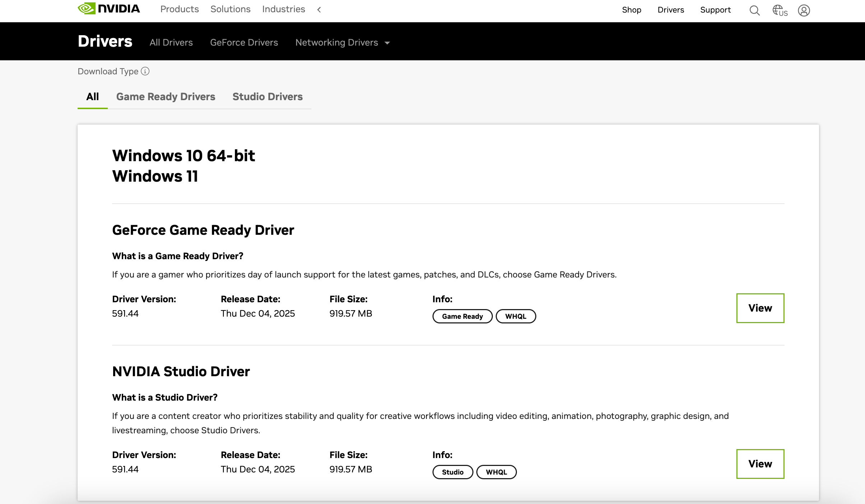Open the user account icon
This screenshot has width=865, height=504.
click(x=804, y=10)
